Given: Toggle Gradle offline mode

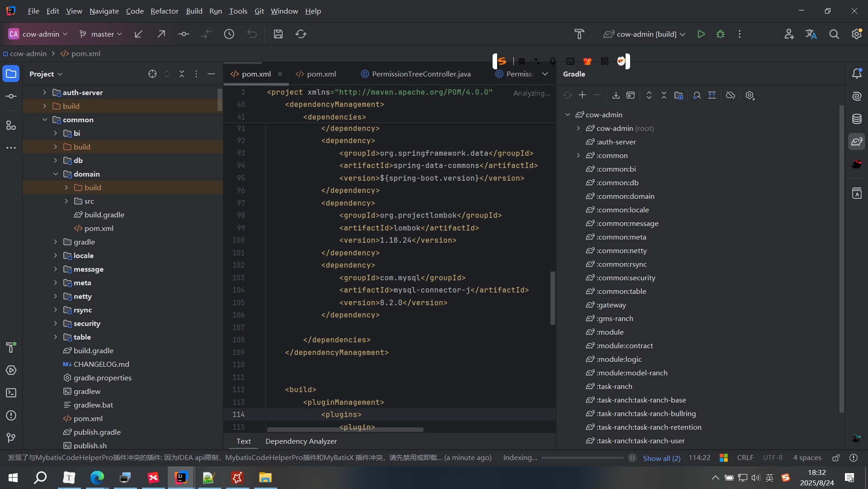Looking at the screenshot, I should click(730, 95).
